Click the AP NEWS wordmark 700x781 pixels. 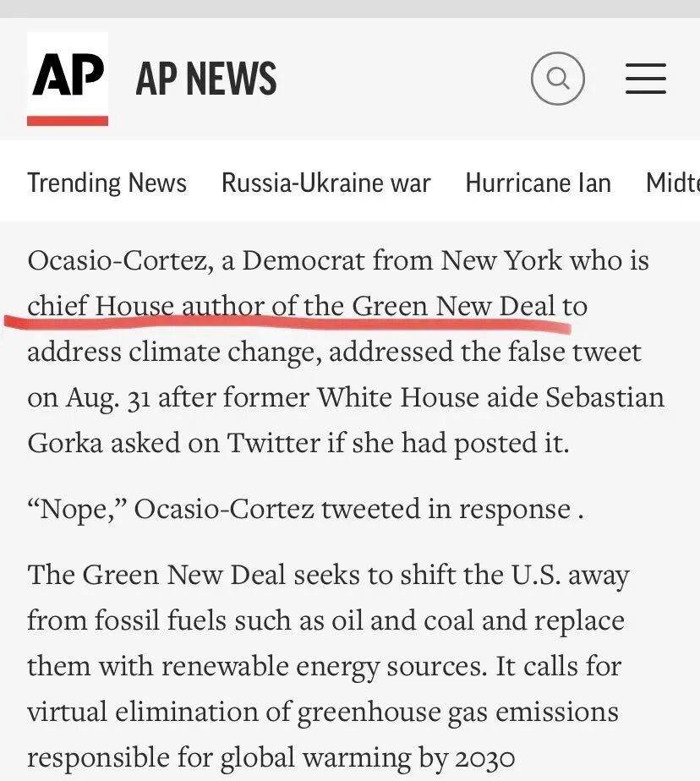[x=206, y=79]
